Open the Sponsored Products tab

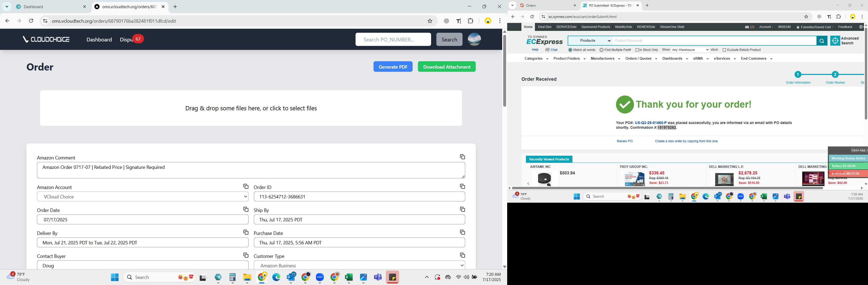595,27
